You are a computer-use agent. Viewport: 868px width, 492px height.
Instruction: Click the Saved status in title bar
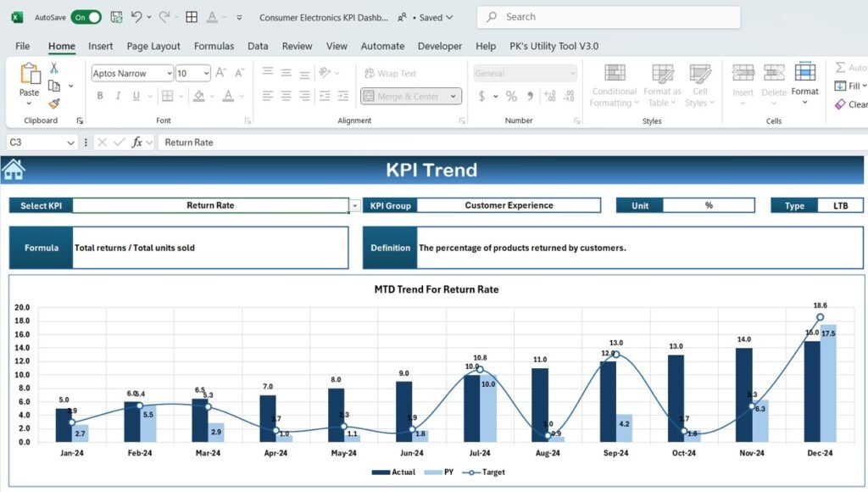pyautogui.click(x=432, y=17)
